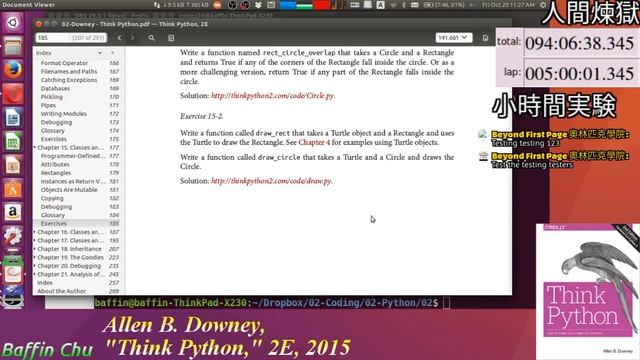The height and width of the screenshot is (360, 640).
Task: Select Debugging entry on page 183
Action: coord(78,207)
